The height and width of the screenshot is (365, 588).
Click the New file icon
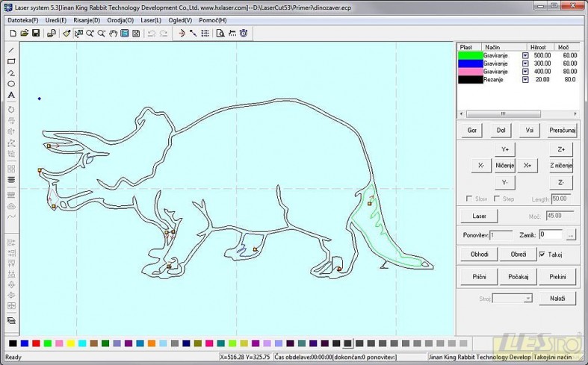tap(13, 34)
